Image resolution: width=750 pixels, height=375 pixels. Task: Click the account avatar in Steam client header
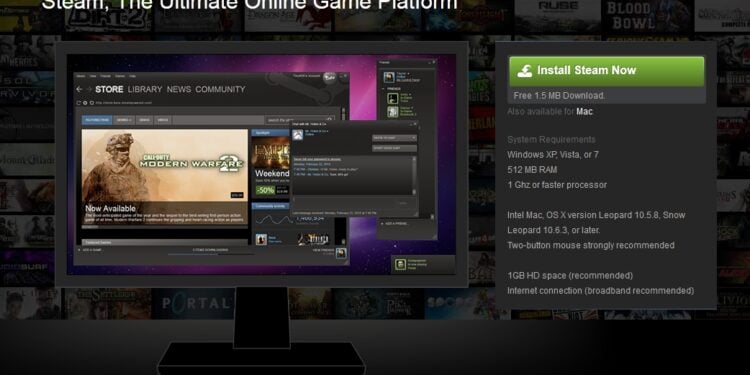[329, 77]
